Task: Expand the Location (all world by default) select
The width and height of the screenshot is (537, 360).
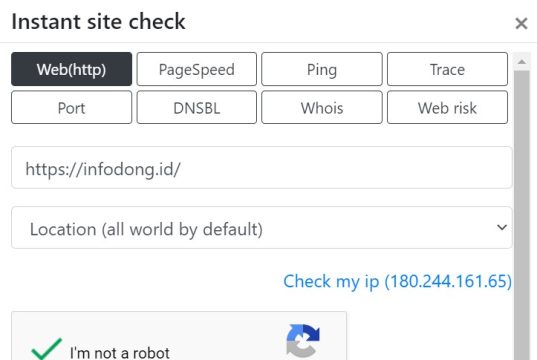Action: (262, 227)
